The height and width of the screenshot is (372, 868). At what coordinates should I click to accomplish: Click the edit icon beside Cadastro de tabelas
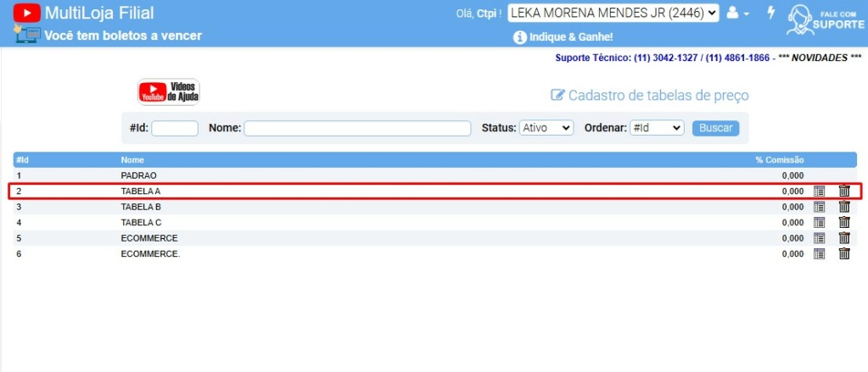[x=557, y=95]
